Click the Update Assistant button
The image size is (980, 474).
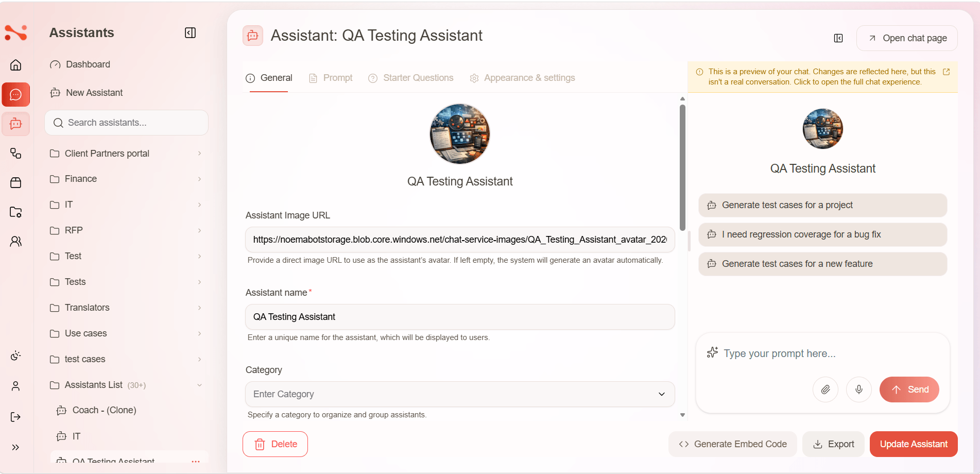coord(914,444)
